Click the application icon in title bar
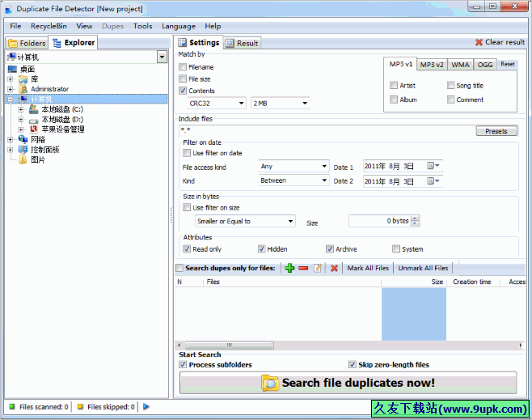532x420 pixels. tap(8, 10)
